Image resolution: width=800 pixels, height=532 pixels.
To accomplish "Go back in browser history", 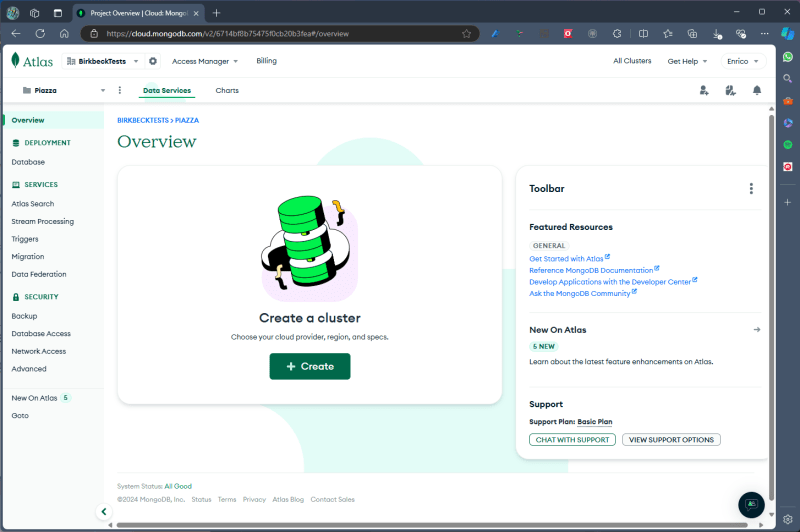I will tap(16, 34).
